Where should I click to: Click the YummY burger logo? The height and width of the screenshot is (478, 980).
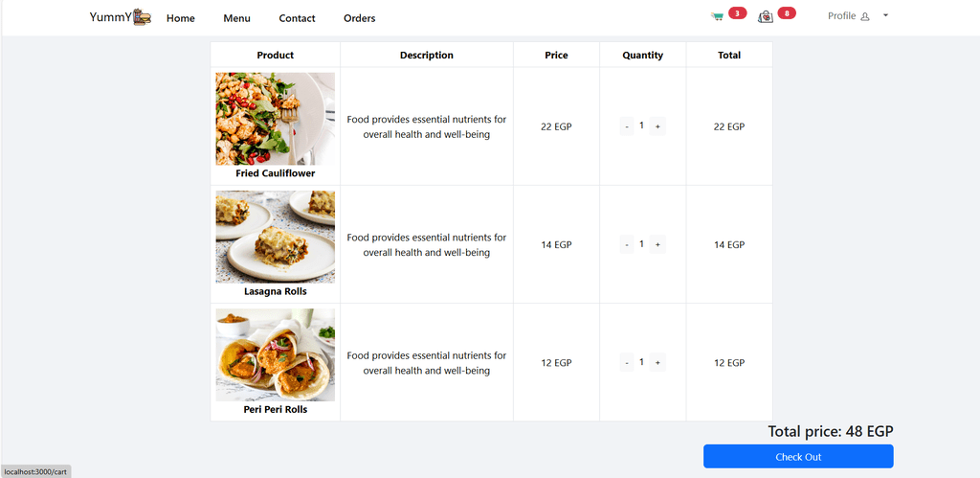click(120, 17)
